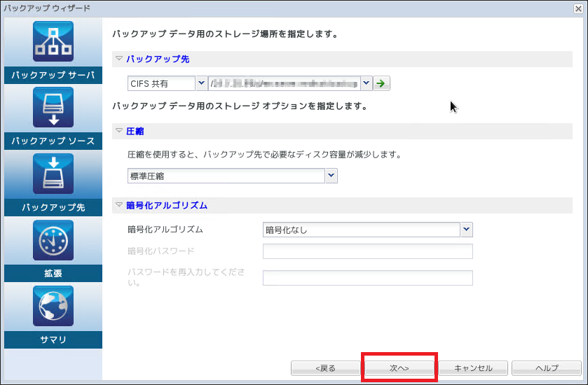Close the backup wizard window
Screen dimensions: 588x385
(578, 8)
